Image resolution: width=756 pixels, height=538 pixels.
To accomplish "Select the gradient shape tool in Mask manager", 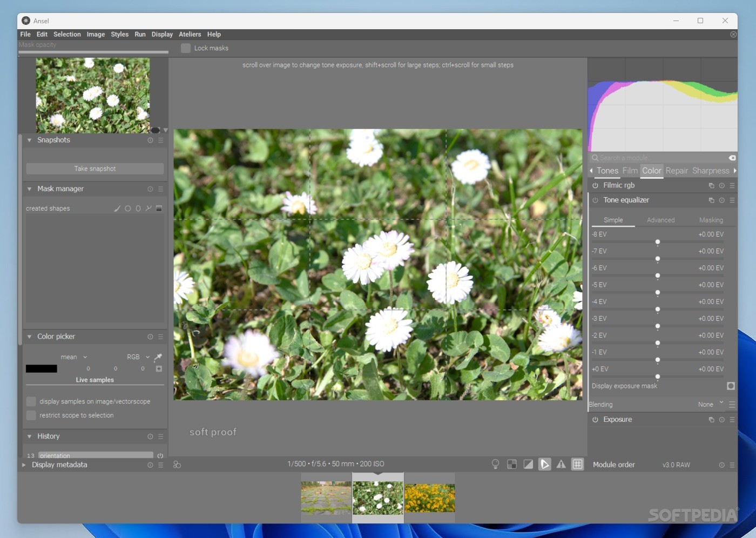I will pyautogui.click(x=159, y=209).
